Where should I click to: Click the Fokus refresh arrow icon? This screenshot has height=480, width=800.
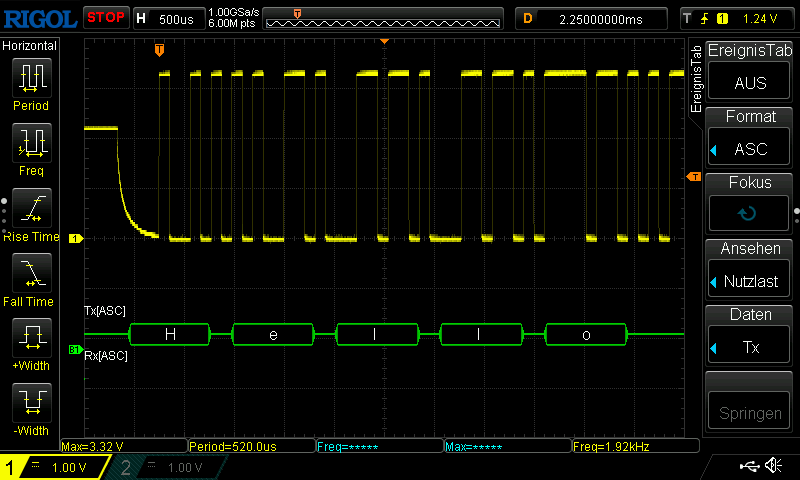[748, 213]
